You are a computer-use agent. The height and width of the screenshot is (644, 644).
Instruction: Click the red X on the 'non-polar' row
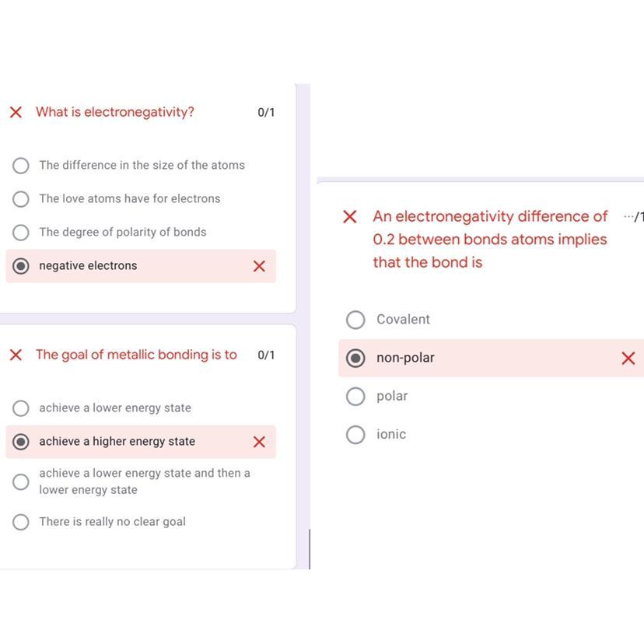coord(628,359)
